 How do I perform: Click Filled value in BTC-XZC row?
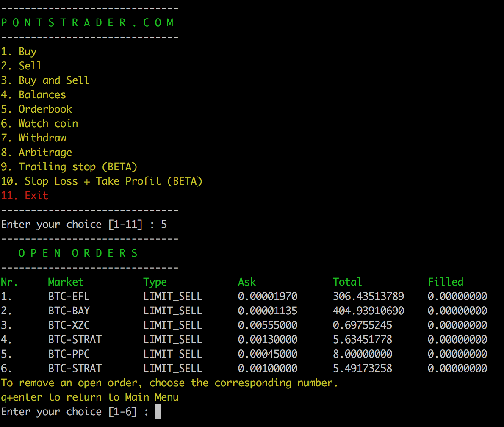click(457, 325)
